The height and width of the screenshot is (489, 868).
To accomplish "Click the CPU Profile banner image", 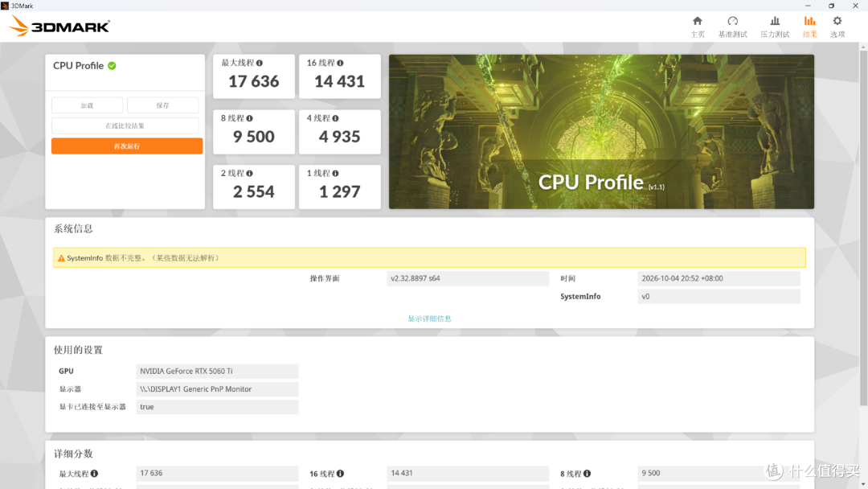I will 601,132.
